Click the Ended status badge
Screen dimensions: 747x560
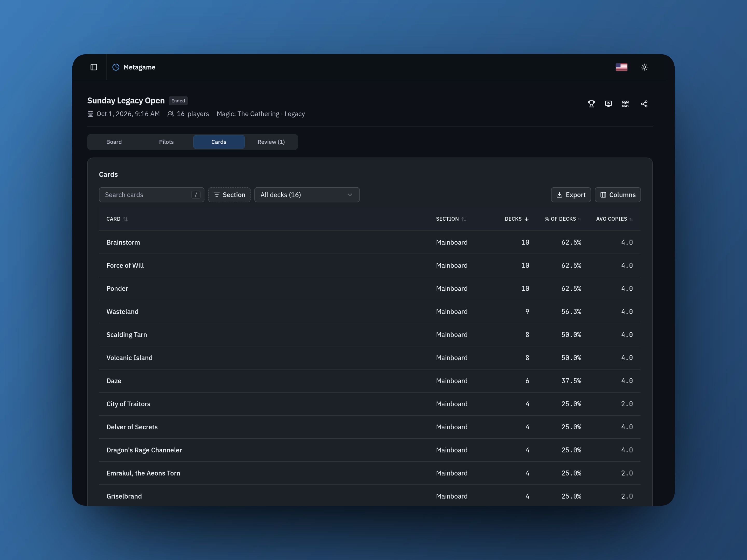tap(178, 101)
